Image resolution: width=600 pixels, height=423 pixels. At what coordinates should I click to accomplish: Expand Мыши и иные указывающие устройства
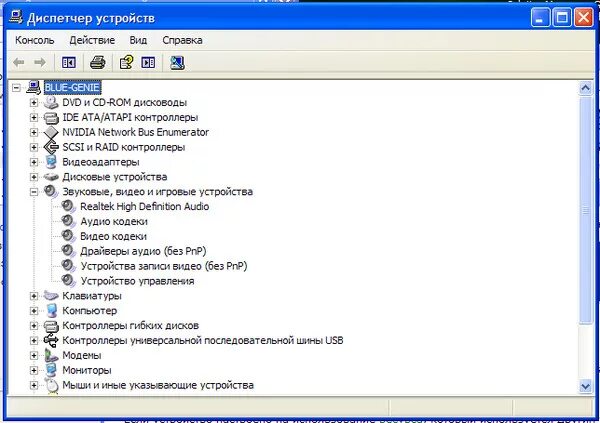point(34,385)
